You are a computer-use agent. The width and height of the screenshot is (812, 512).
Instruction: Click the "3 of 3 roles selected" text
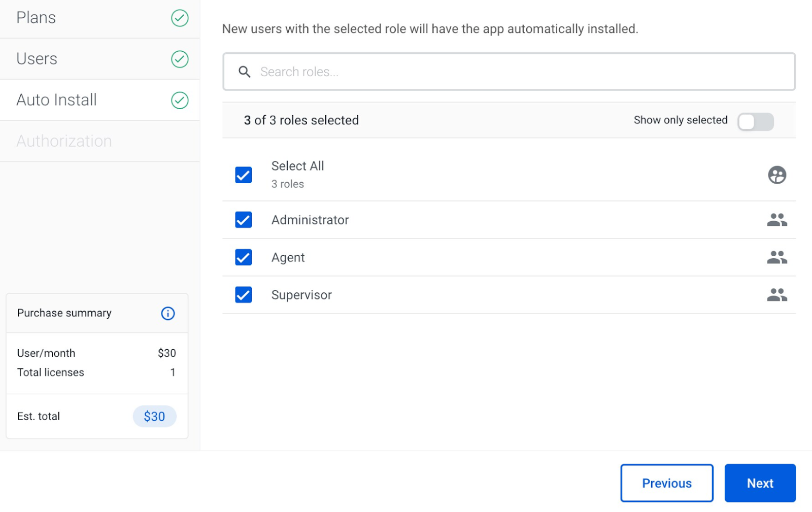tap(301, 120)
